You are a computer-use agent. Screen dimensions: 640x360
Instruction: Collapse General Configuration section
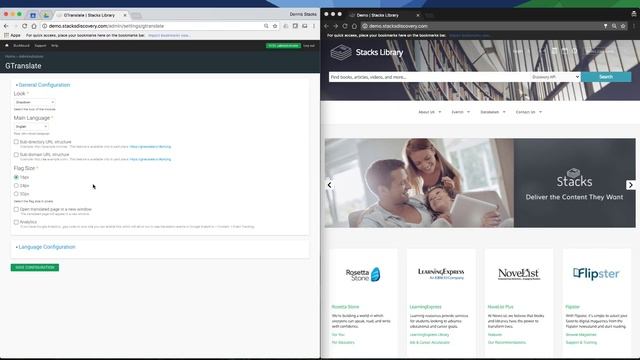43,85
